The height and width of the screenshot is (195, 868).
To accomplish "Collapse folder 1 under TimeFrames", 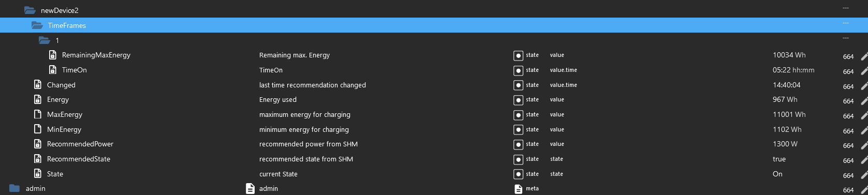I will pos(44,40).
